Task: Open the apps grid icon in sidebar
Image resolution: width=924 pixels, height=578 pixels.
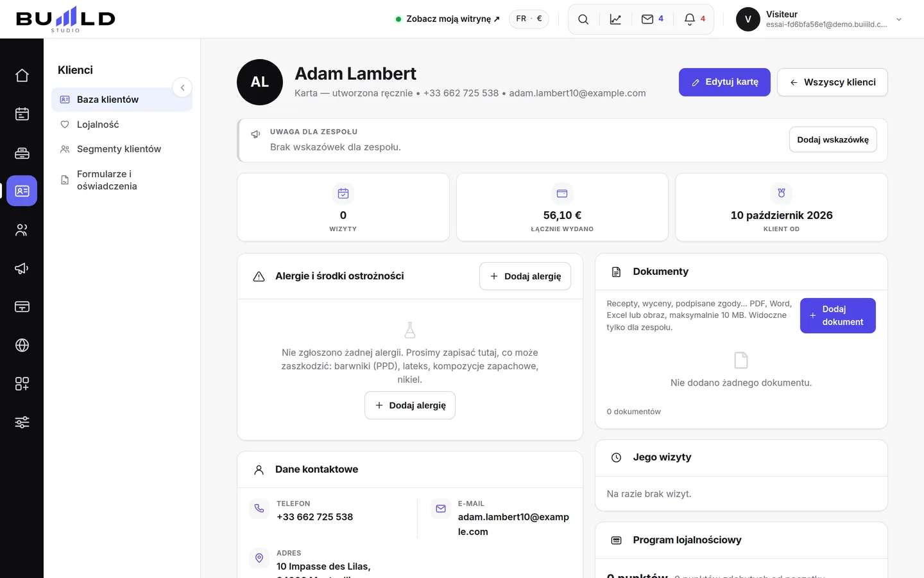Action: click(22, 384)
